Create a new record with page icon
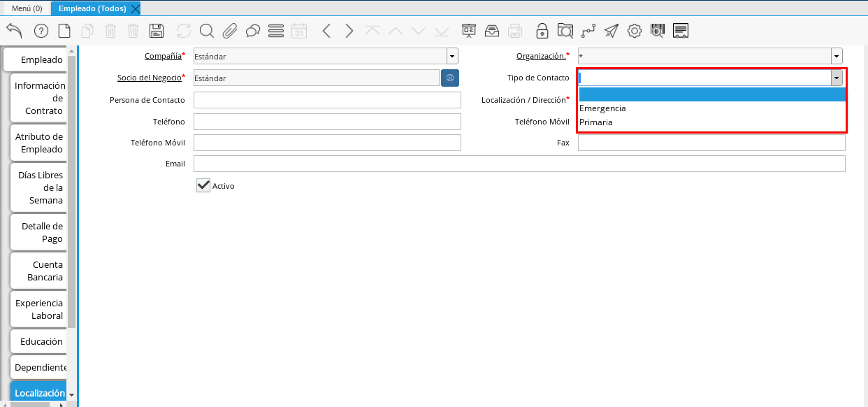Screen dimensions: 868x407 tap(64, 31)
